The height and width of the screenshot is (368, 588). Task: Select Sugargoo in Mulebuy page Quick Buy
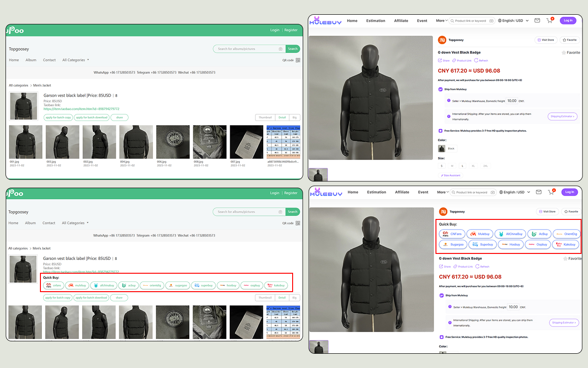point(453,244)
